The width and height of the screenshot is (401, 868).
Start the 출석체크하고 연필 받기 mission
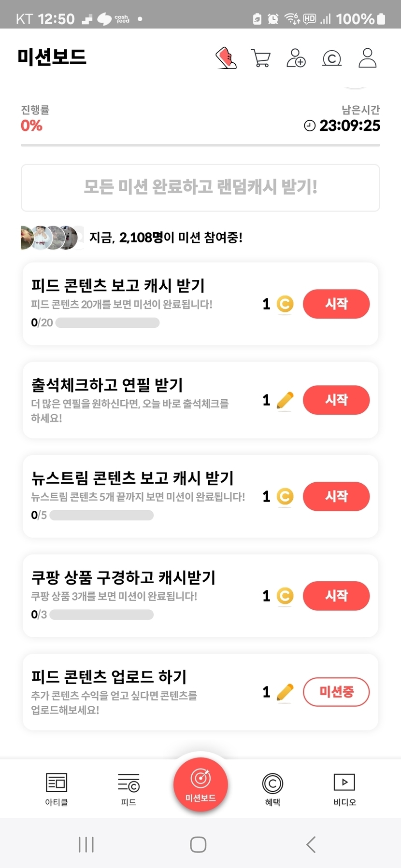(336, 400)
